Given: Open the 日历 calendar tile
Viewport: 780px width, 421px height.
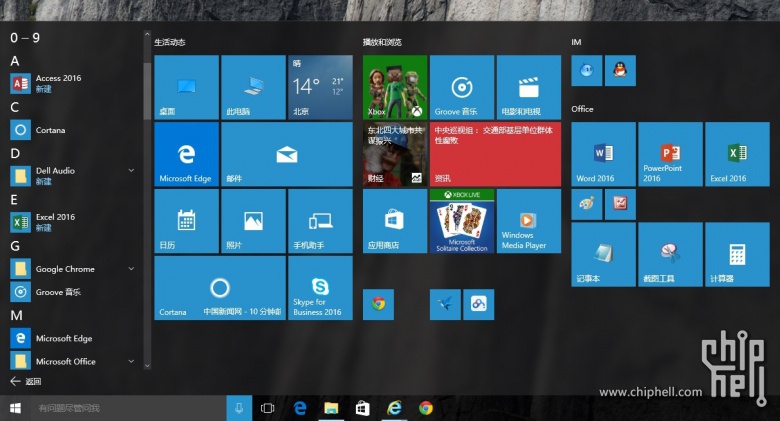Looking at the screenshot, I should [187, 221].
